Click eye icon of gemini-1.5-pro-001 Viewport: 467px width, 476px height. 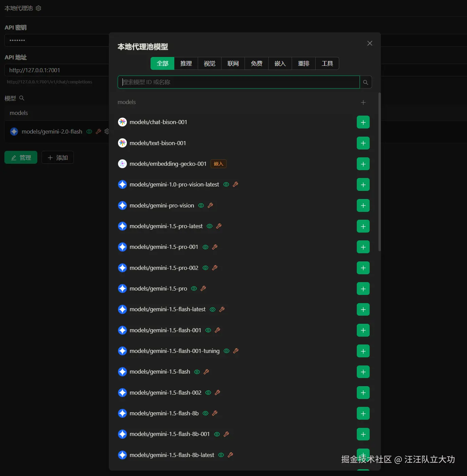[x=206, y=247]
